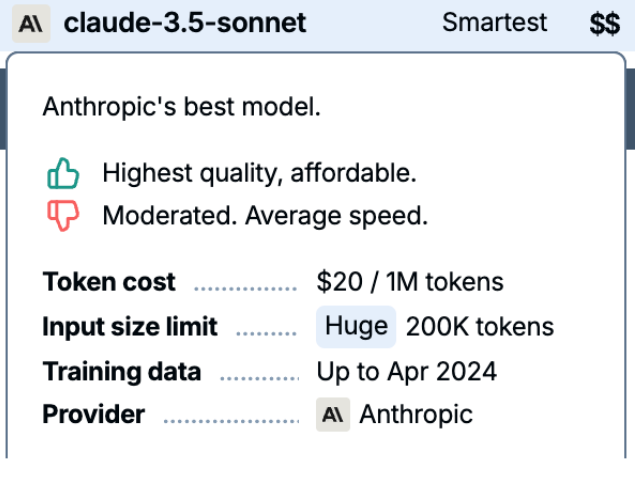
Task: Click the Up to Apr 2024 value
Action: [x=407, y=371]
